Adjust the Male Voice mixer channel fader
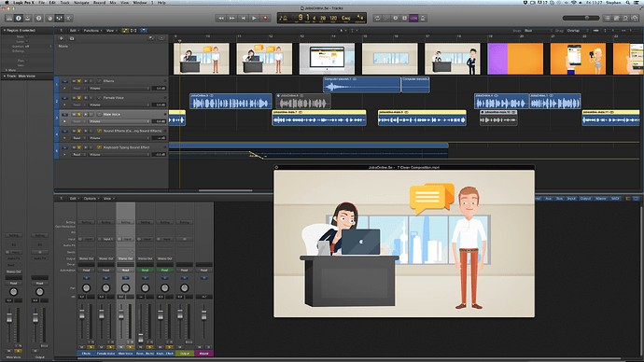Image resolution: width=644 pixels, height=362 pixels. point(121,315)
